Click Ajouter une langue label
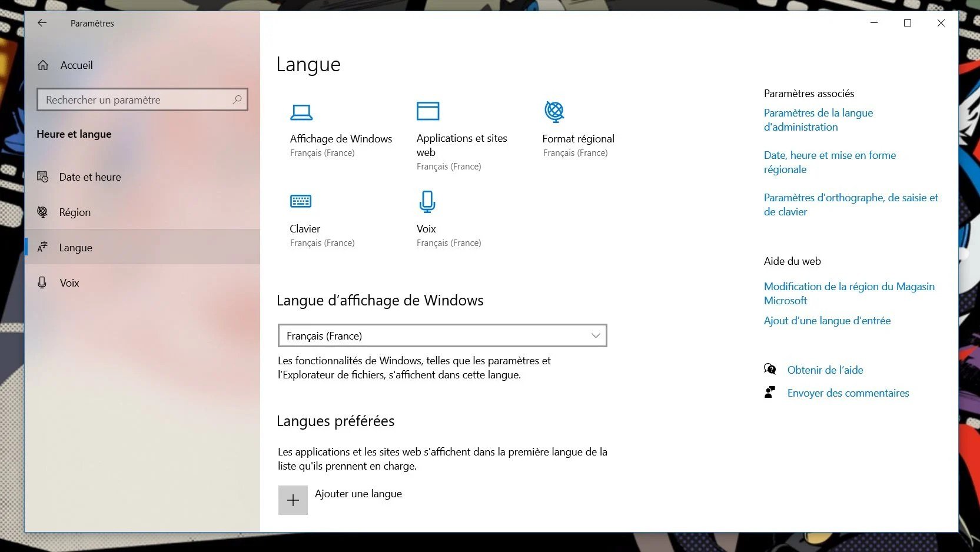The image size is (980, 552). tap(358, 494)
